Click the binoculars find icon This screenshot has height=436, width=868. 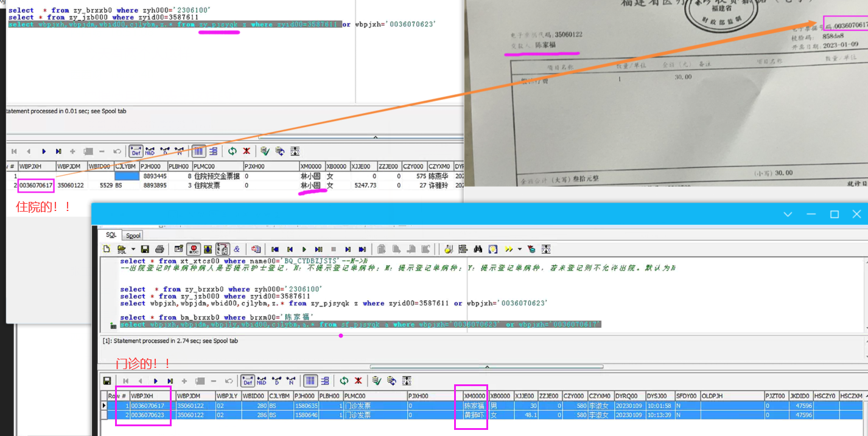click(478, 249)
